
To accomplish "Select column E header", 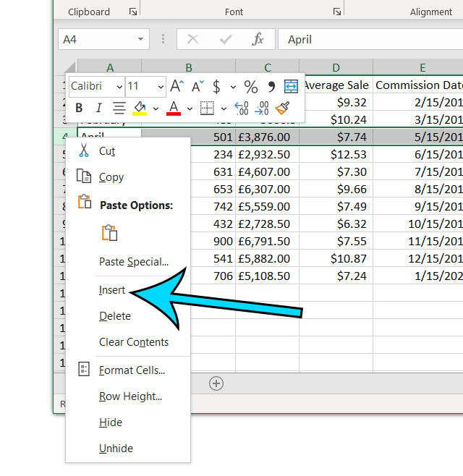I will pos(422,67).
